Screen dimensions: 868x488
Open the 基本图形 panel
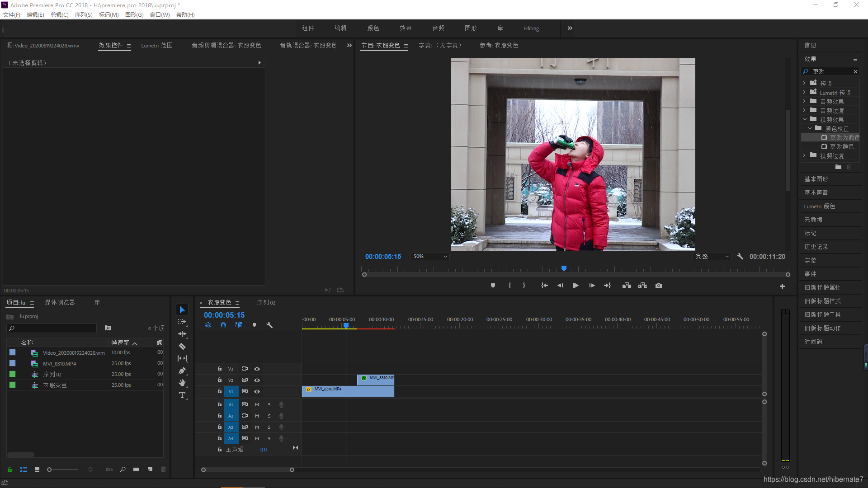click(x=816, y=179)
